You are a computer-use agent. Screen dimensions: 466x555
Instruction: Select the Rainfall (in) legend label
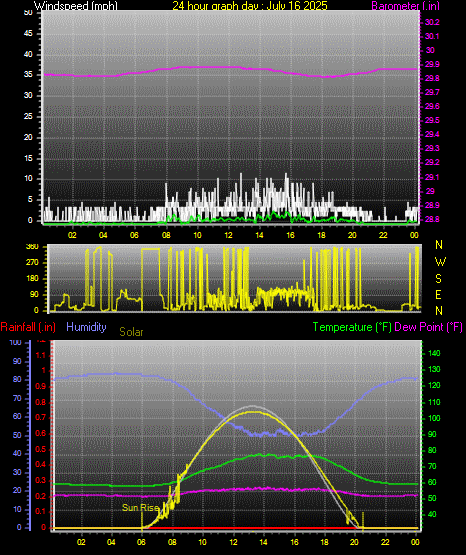click(x=28, y=327)
